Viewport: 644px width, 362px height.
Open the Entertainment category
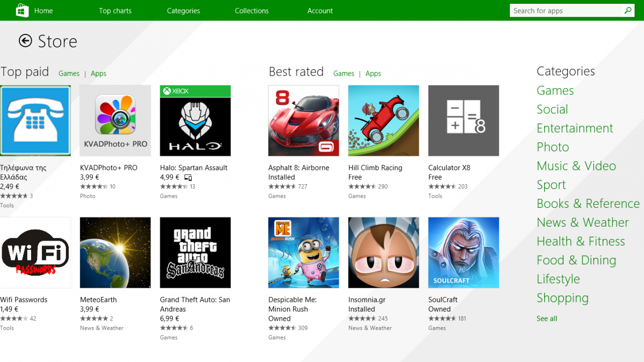pyautogui.click(x=575, y=128)
